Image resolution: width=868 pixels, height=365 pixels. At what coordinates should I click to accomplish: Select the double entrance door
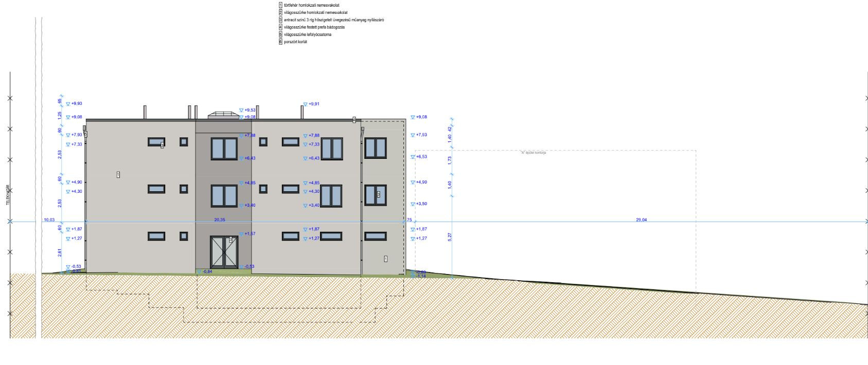click(224, 252)
